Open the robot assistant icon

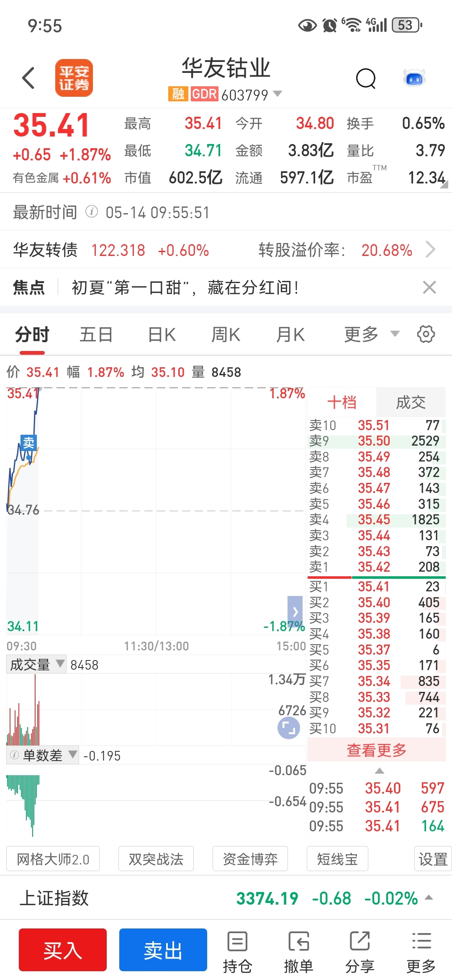414,78
